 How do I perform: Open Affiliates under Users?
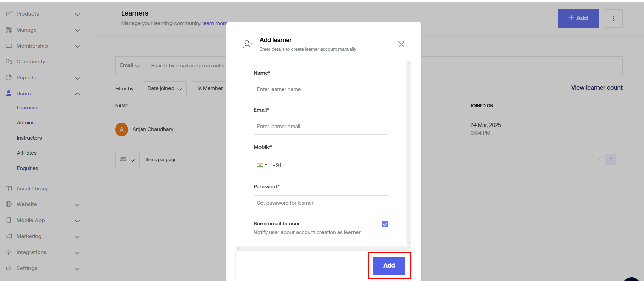click(27, 153)
